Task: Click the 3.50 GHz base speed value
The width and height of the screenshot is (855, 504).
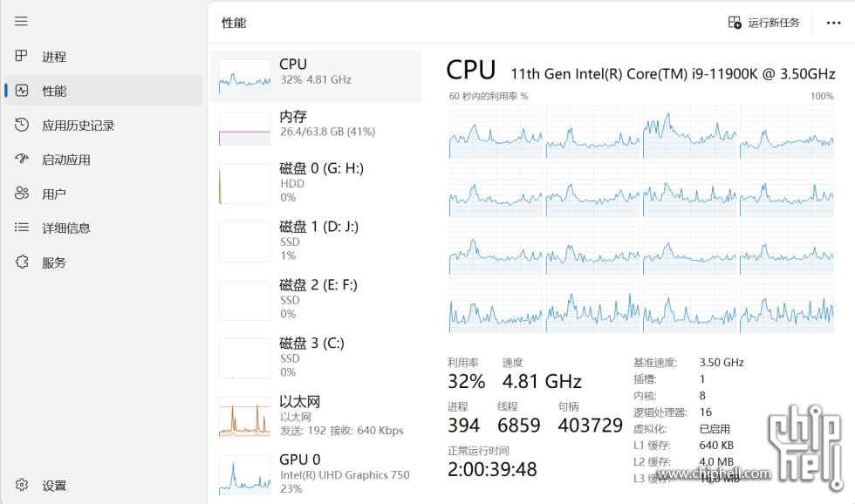Action: [722, 363]
